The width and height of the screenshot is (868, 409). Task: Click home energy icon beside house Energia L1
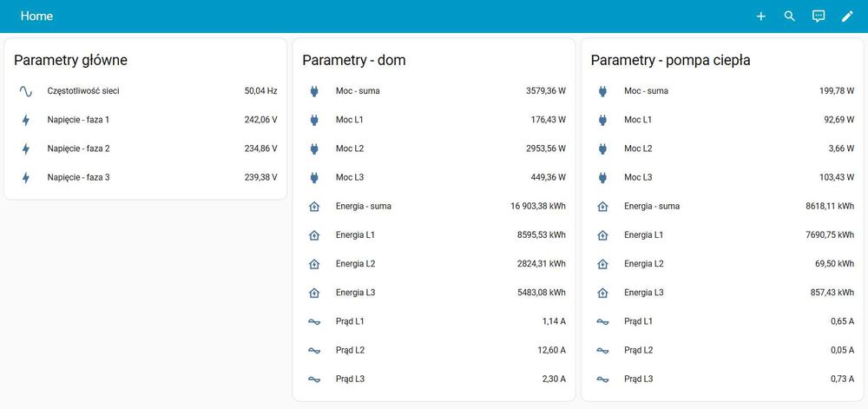[314, 235]
